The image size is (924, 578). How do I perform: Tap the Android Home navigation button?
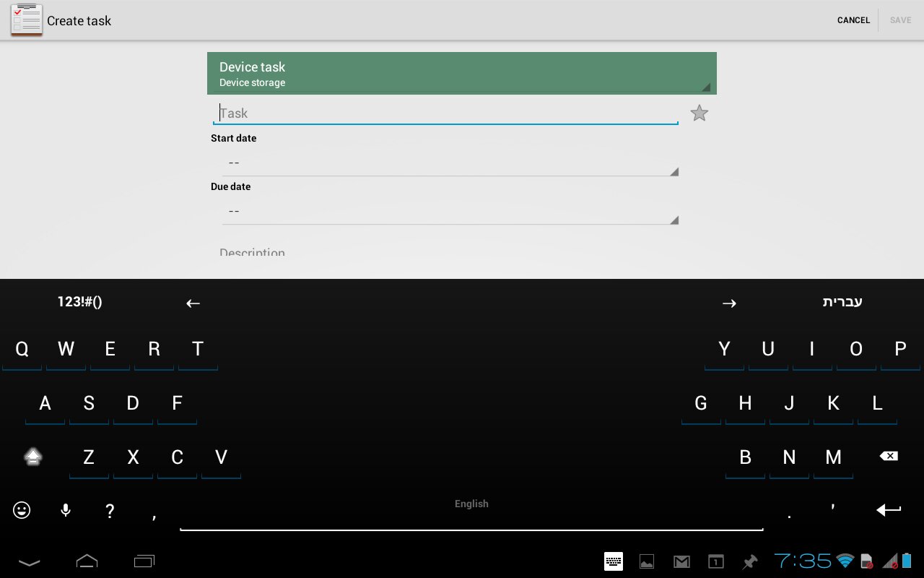tap(87, 561)
